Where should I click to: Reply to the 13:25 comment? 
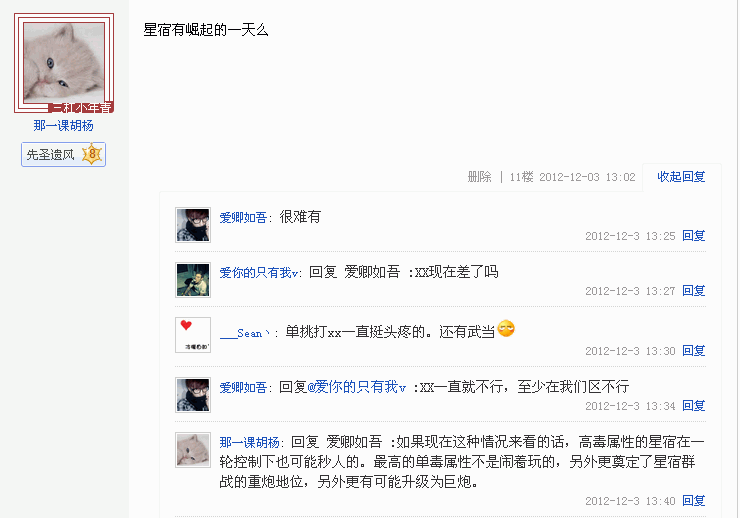click(x=693, y=235)
